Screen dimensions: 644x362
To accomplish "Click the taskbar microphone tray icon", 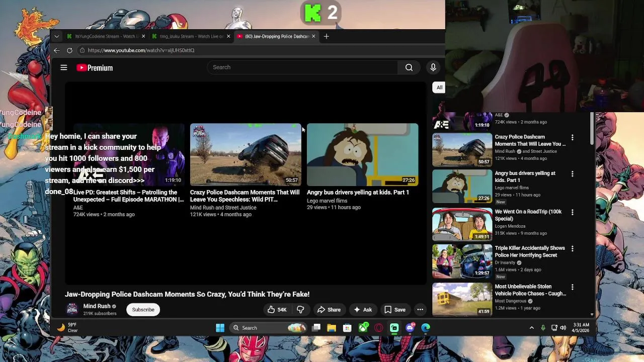I will click(543, 328).
